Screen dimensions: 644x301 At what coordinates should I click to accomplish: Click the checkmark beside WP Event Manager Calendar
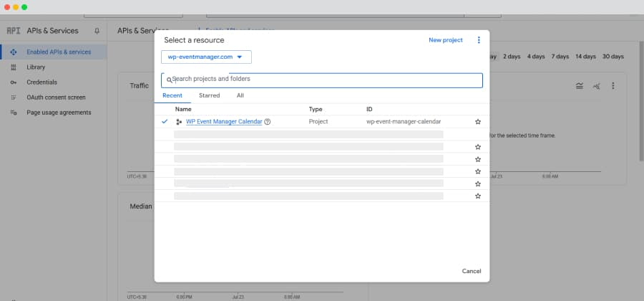pyautogui.click(x=165, y=122)
